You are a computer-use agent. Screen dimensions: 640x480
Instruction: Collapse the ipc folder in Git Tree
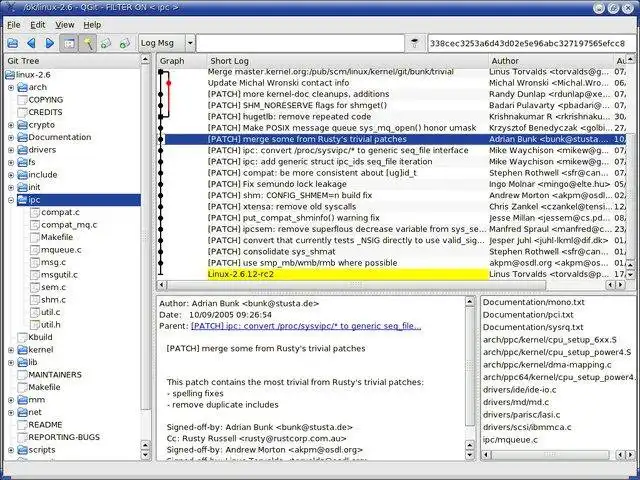pos(10,200)
